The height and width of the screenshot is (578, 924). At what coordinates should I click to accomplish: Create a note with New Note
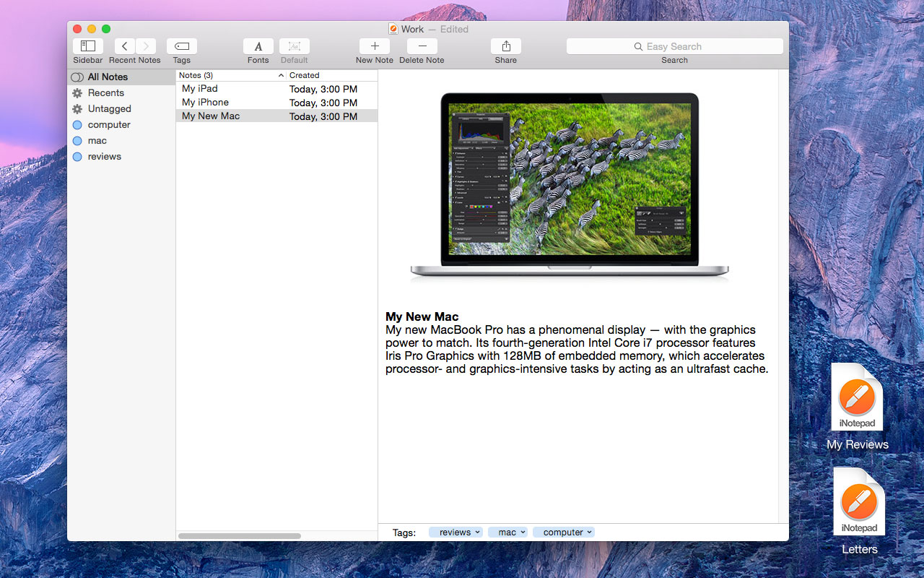[374, 46]
